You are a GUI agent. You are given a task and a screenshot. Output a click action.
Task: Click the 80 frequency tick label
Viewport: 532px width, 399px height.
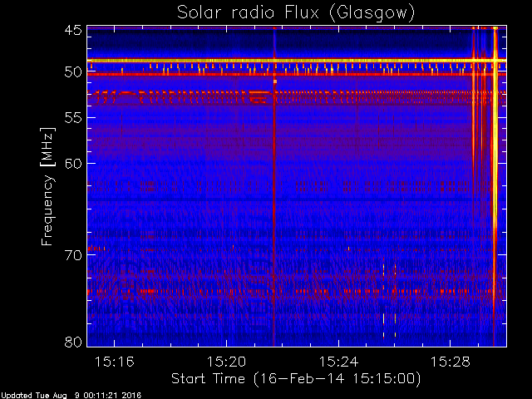pos(73,342)
